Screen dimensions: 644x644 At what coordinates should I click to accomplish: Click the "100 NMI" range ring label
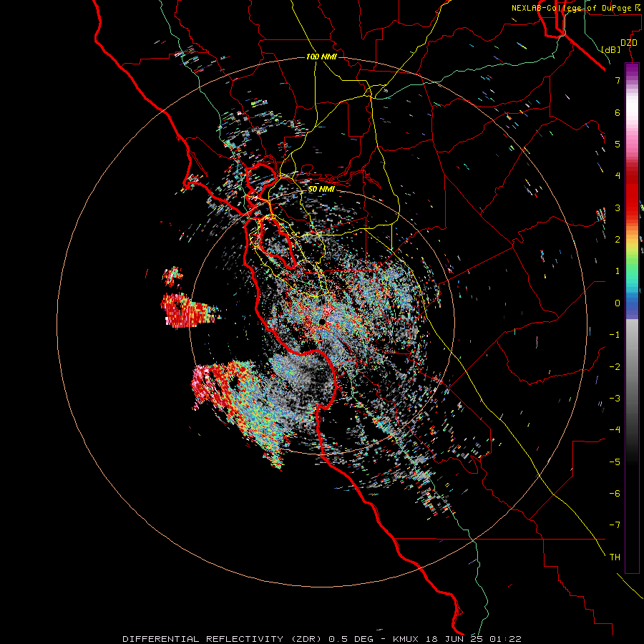coord(321,57)
